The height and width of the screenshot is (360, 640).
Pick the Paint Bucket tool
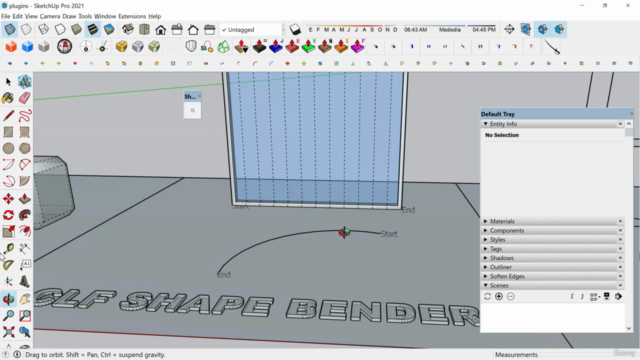pos(8,98)
